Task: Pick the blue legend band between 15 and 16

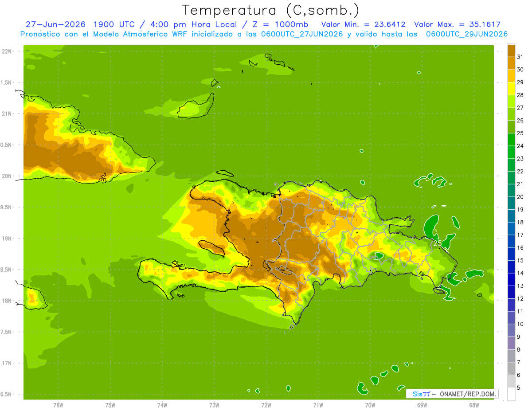Action: [511, 254]
